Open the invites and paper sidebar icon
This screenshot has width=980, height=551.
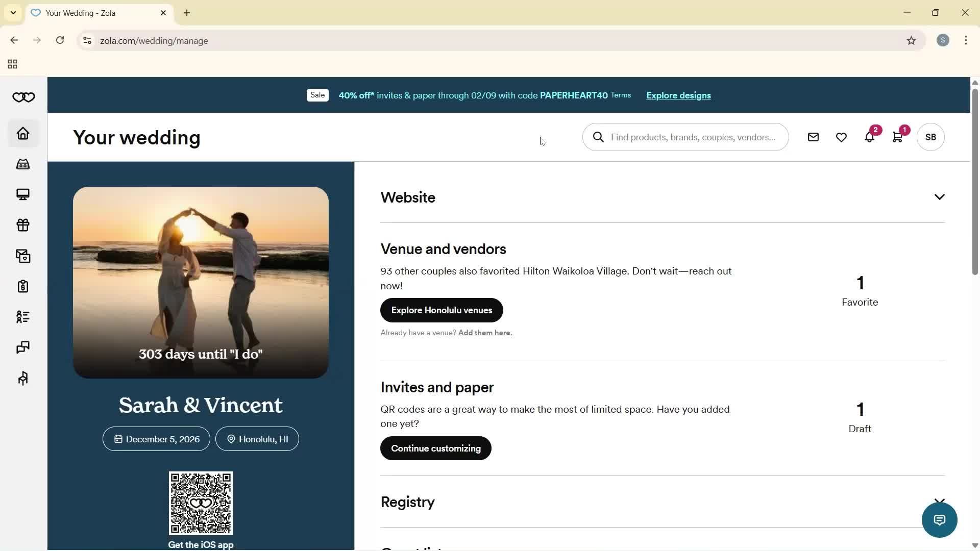[22, 256]
